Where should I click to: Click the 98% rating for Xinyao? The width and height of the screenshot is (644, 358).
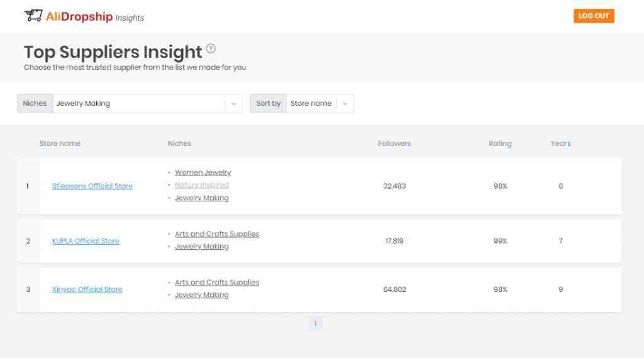pyautogui.click(x=500, y=289)
